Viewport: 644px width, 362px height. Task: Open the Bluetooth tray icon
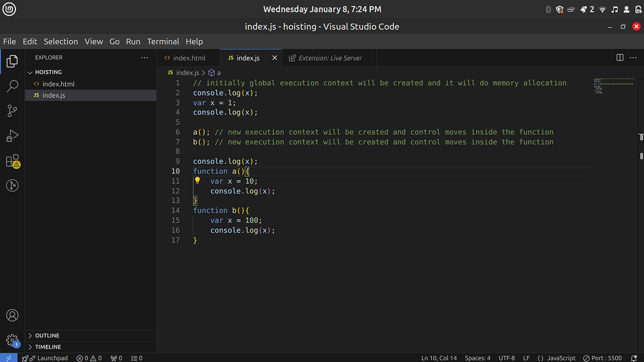[x=548, y=9]
